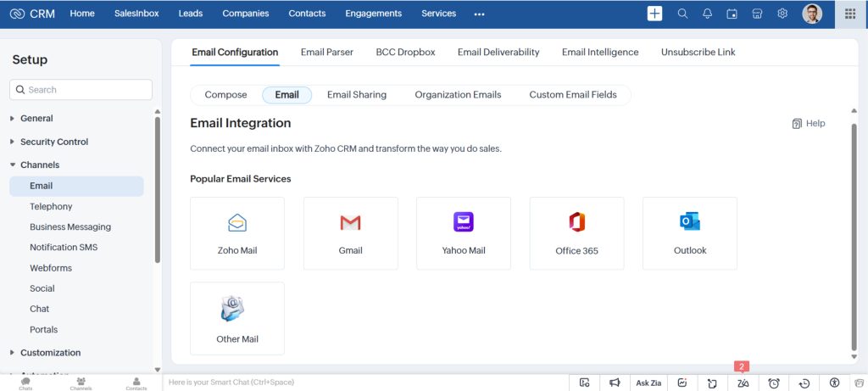
Task: Select the Email Sharing sub-tab
Action: pyautogui.click(x=357, y=95)
